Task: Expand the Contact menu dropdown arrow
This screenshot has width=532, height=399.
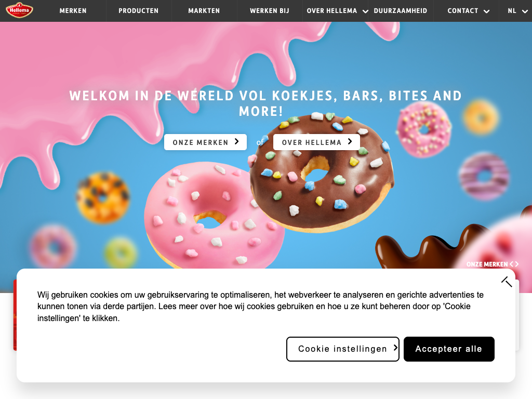Action: (486, 11)
